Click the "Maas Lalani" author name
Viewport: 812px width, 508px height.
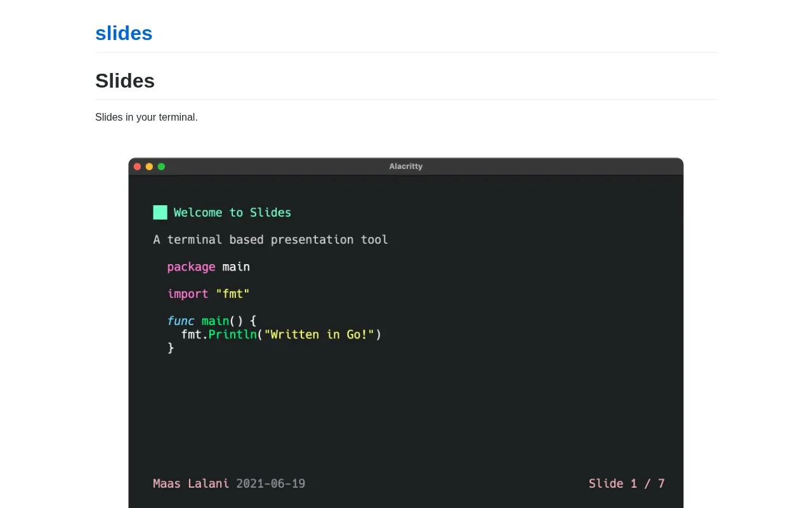191,483
